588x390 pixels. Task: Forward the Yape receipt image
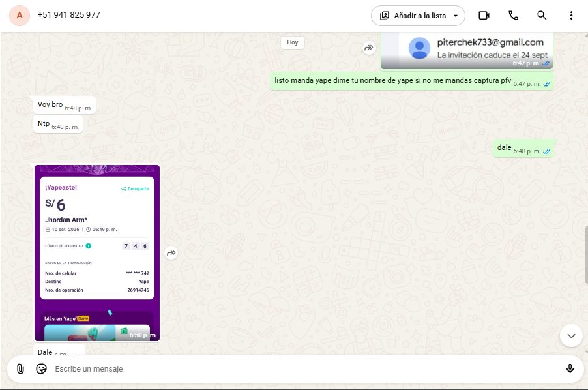pyautogui.click(x=171, y=253)
